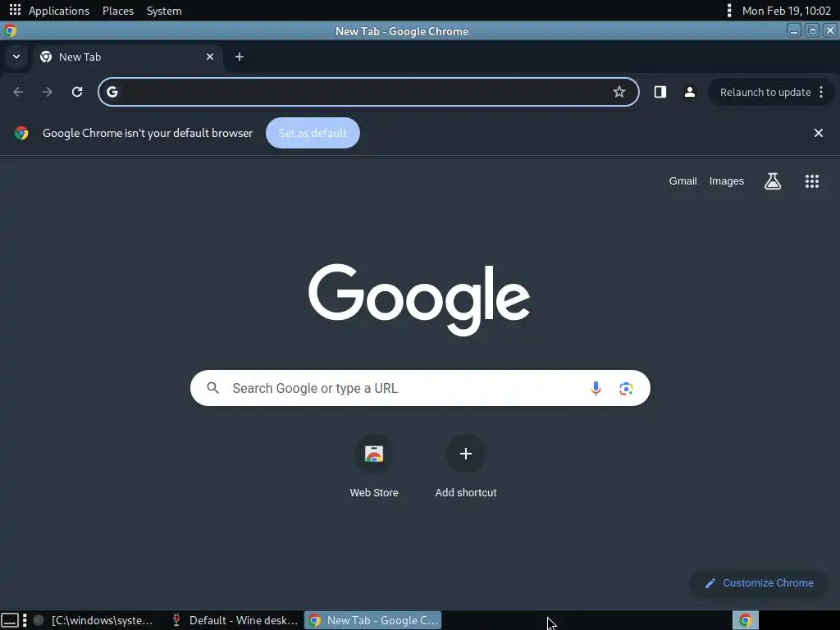
Task: Click the "Google Chrome isn't your default browser" message
Action: click(x=148, y=133)
